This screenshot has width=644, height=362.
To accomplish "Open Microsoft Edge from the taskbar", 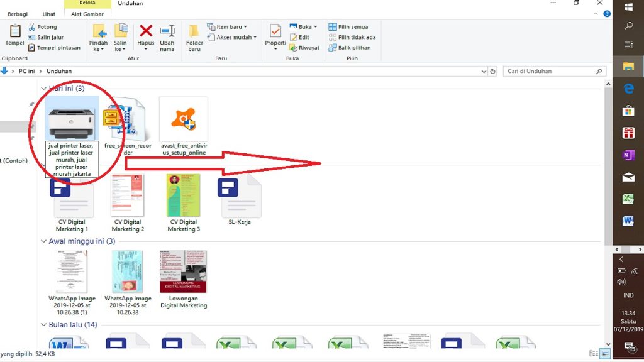I will [628, 89].
